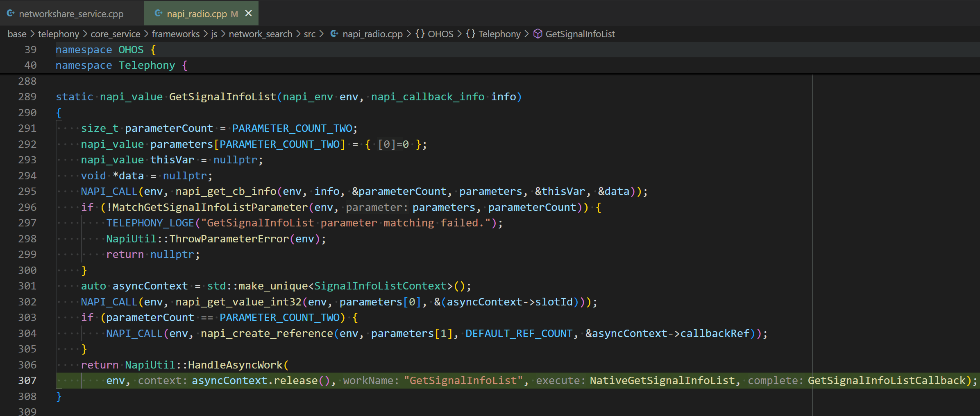
Task: Open the 'base' breadcrumb folder
Action: pyautogui.click(x=17, y=34)
